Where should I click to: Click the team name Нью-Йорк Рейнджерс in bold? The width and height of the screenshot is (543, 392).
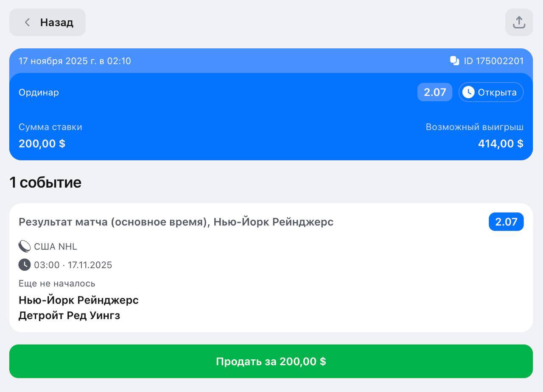[x=78, y=300]
